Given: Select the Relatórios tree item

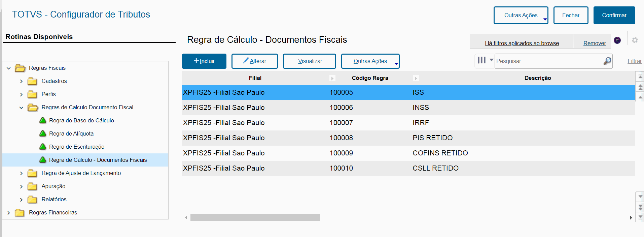Looking at the screenshot, I should point(54,199).
